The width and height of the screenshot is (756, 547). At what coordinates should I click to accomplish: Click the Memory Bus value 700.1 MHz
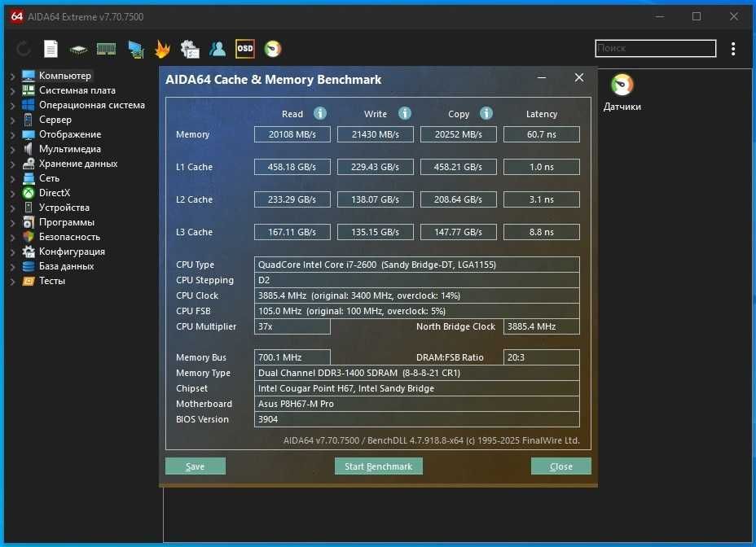point(292,357)
